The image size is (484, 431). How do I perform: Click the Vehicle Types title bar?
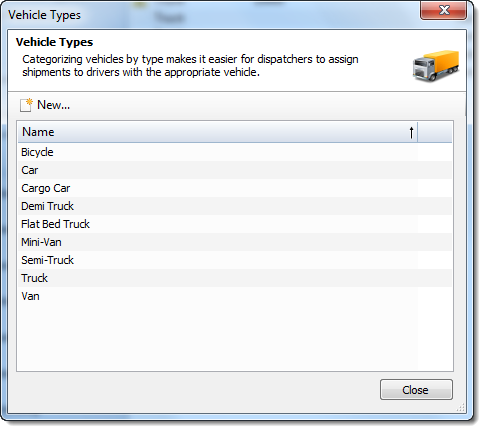[x=213, y=15]
